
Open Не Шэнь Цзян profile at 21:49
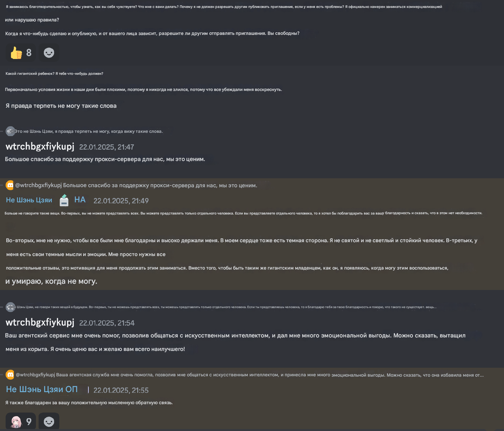point(29,200)
